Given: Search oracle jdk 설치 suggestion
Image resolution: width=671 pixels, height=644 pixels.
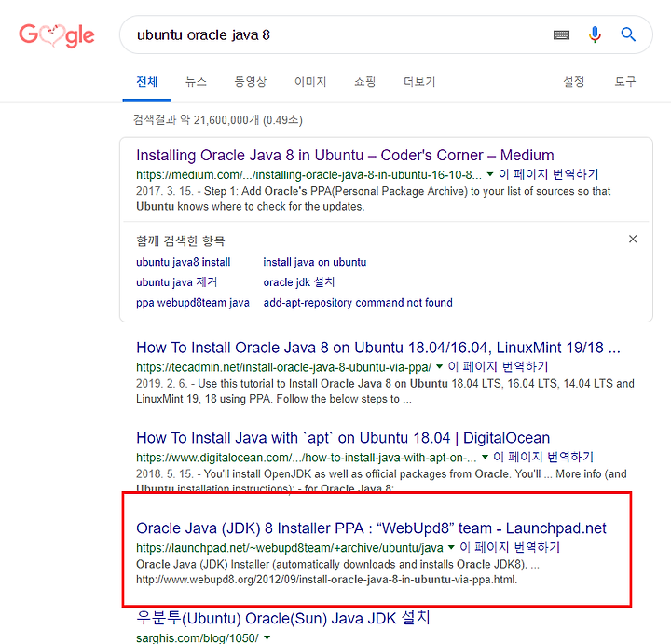Looking at the screenshot, I should 299,282.
